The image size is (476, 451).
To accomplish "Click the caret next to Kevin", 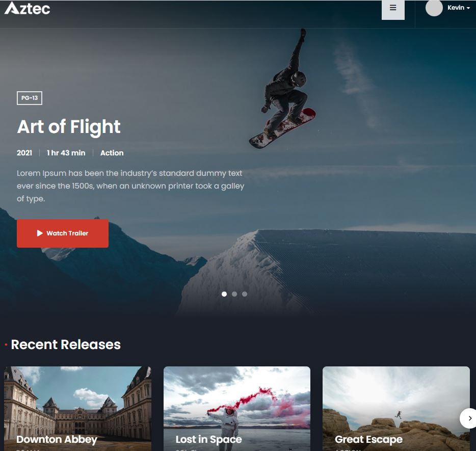I will (x=468, y=8).
